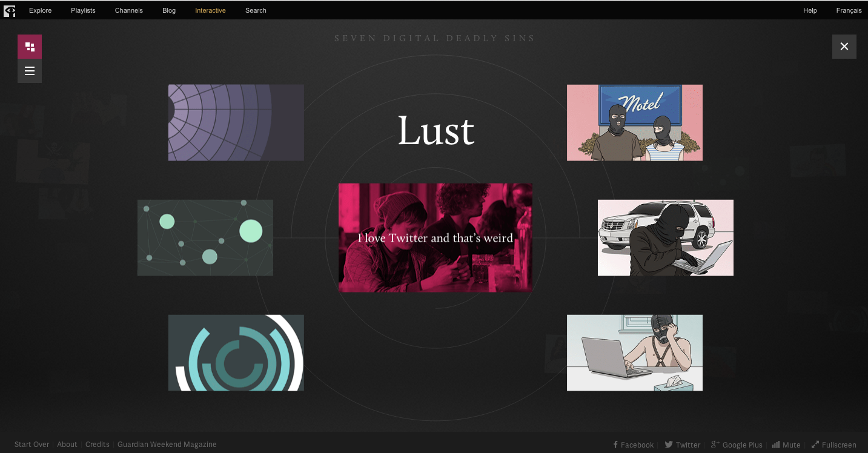Open Search in the top navigation
Screen dimensions: 868x453
[256, 10]
